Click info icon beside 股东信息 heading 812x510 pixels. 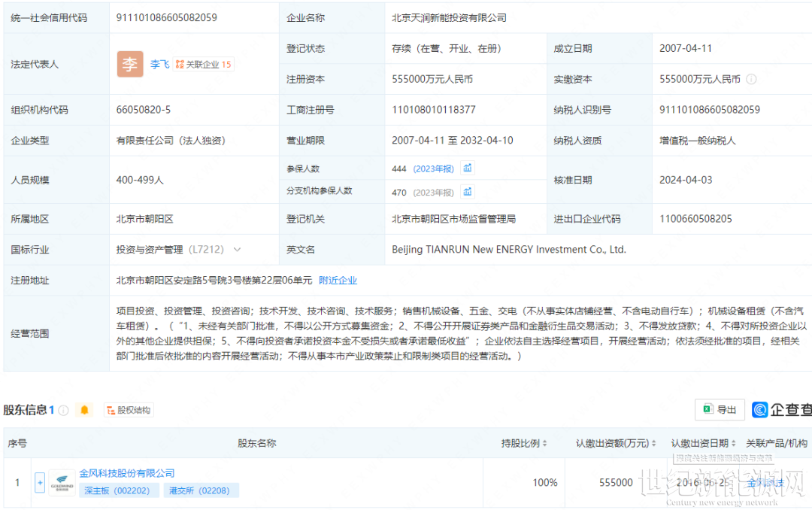point(64,410)
